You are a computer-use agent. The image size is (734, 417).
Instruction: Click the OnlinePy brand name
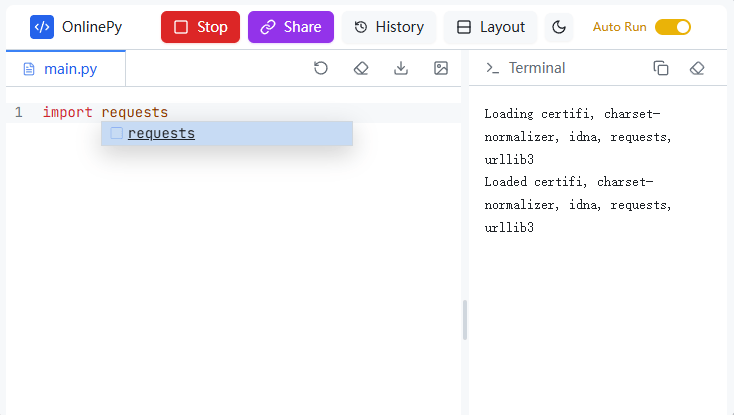pyautogui.click(x=92, y=27)
